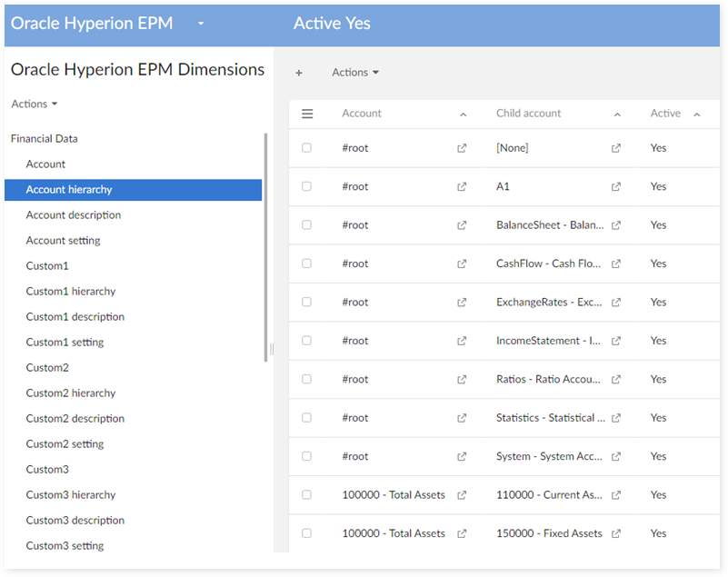Open external link icon beside A1 child account
Image resolution: width=728 pixels, height=577 pixels.
coord(616,186)
